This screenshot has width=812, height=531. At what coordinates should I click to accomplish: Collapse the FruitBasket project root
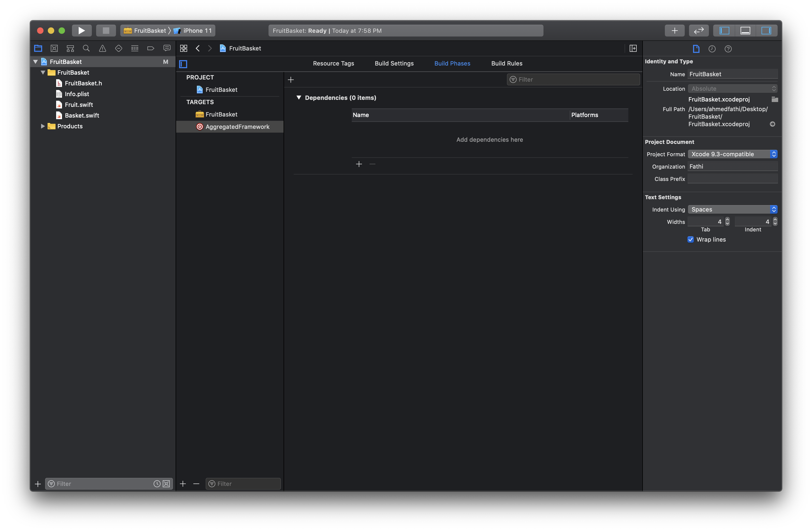(x=35, y=62)
